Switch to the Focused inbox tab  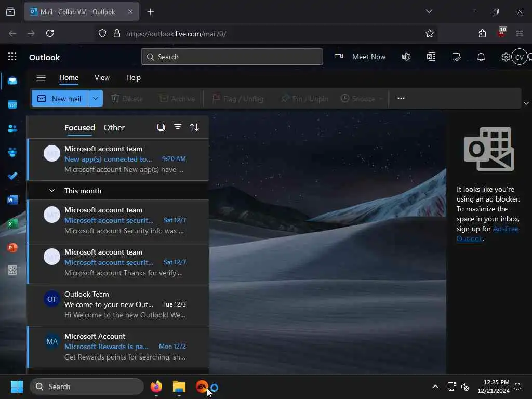(x=79, y=128)
